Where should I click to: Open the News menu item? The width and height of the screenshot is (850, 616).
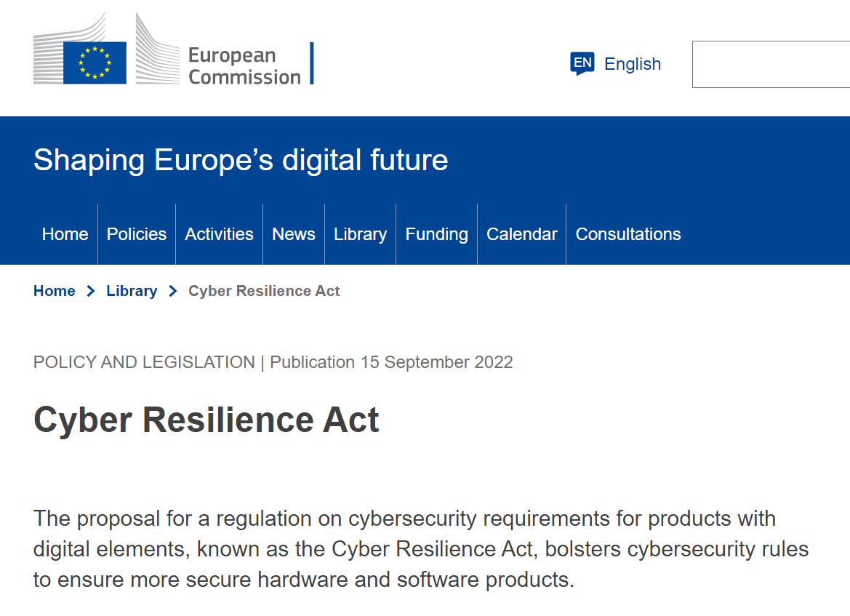pos(293,234)
